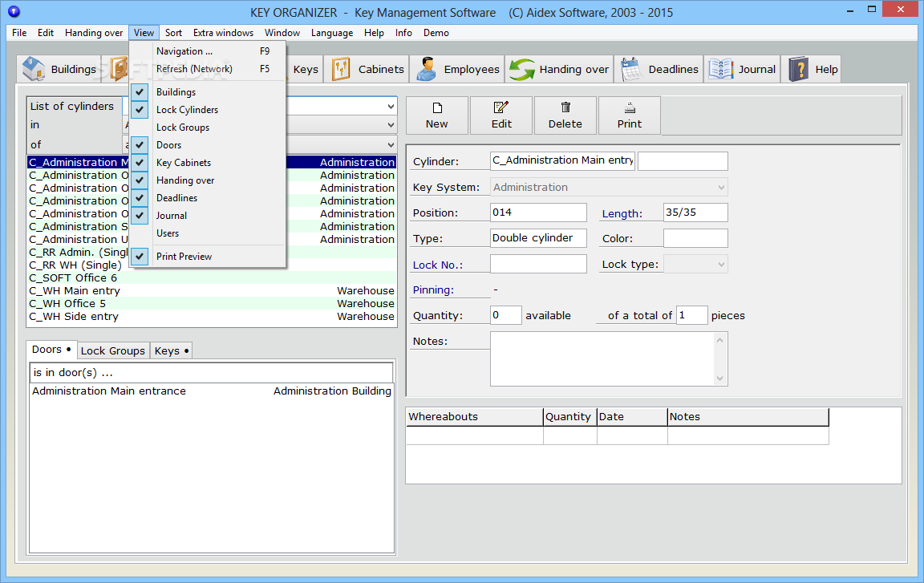The height and width of the screenshot is (583, 924).
Task: Open the Buildings toolbar section
Action: [x=59, y=69]
